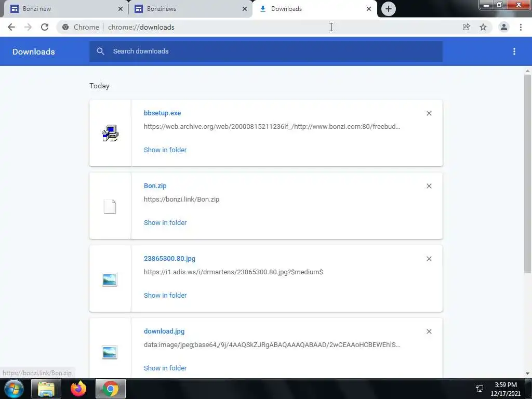Open File Explorer from the taskbar
532x399 pixels.
click(46, 389)
